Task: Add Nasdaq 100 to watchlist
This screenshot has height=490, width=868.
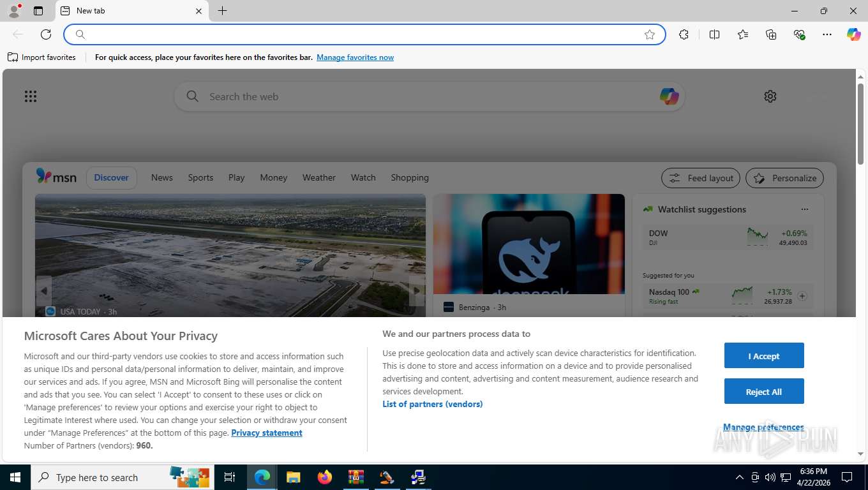Action: pyautogui.click(x=802, y=296)
